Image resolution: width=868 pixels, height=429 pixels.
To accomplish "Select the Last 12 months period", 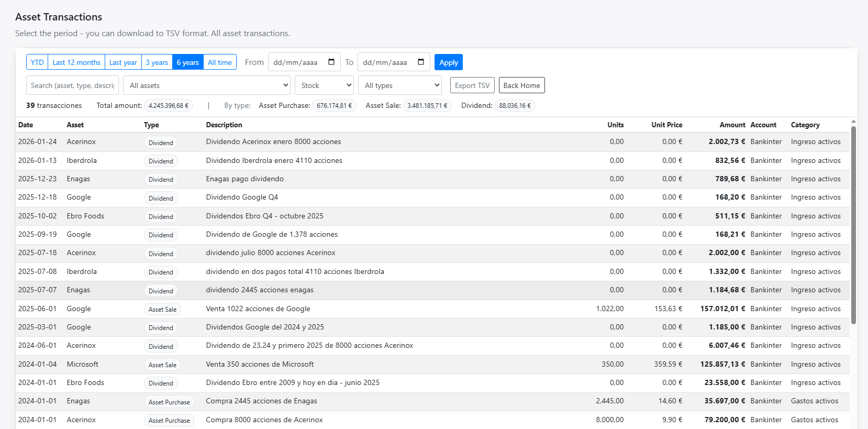I will tap(76, 62).
